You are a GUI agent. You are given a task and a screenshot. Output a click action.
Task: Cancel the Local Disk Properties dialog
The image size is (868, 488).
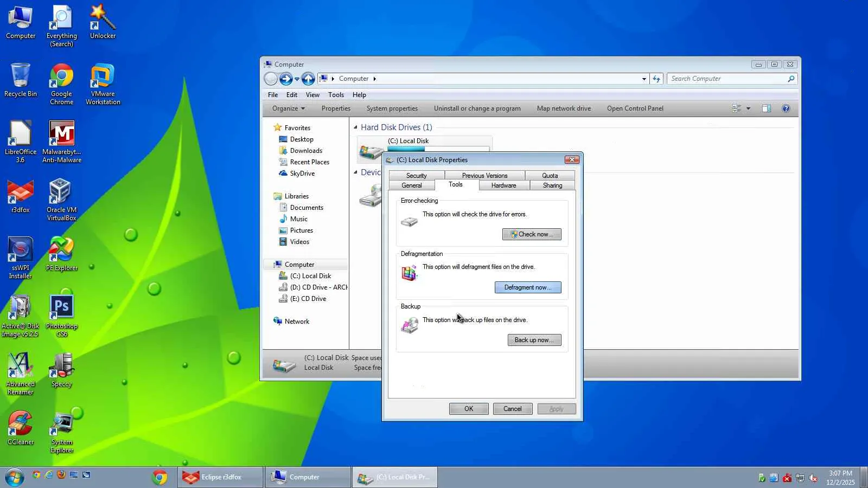(513, 409)
